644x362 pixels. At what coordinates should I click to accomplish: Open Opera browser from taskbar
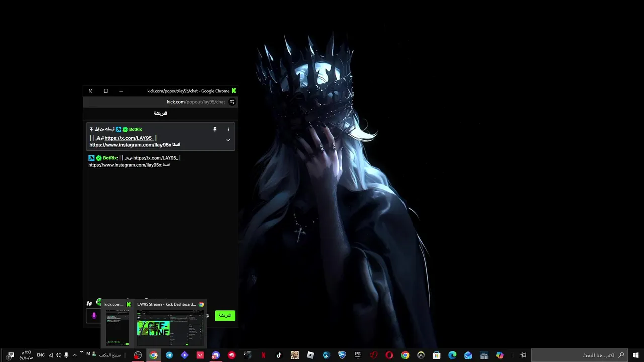[x=389, y=355]
